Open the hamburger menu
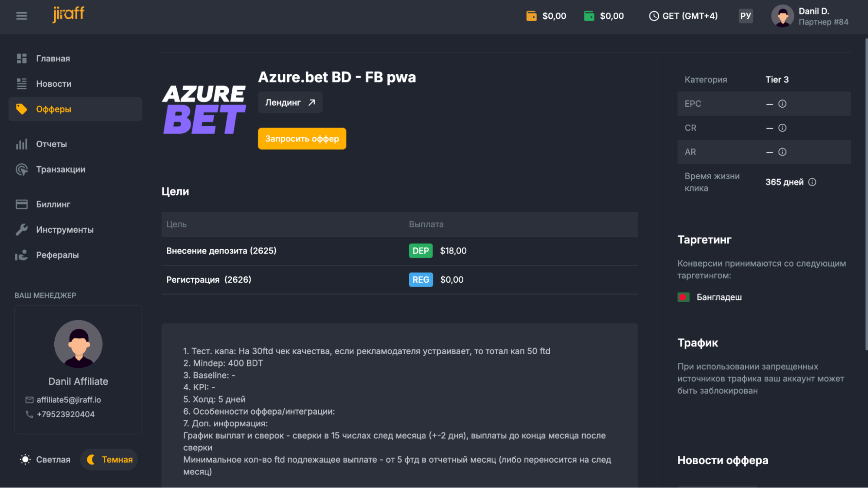Image resolution: width=868 pixels, height=488 pixels. (21, 16)
